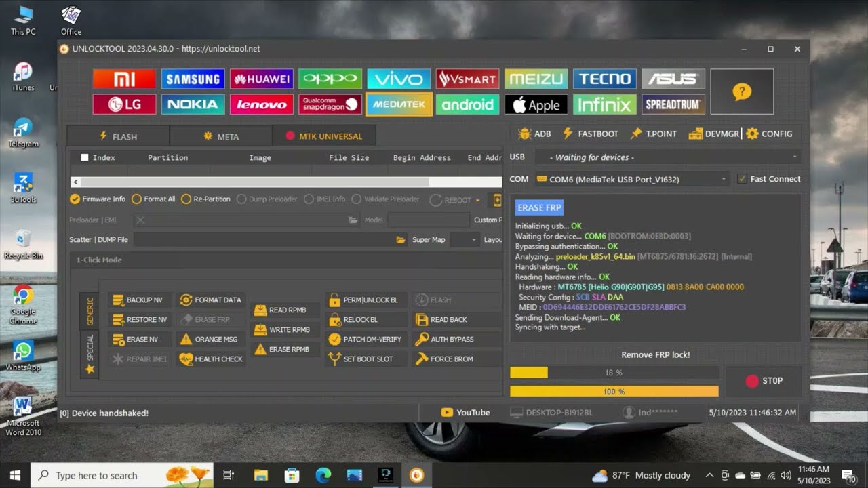
Task: Browse for Preloader file folder icon
Action: [x=353, y=220]
